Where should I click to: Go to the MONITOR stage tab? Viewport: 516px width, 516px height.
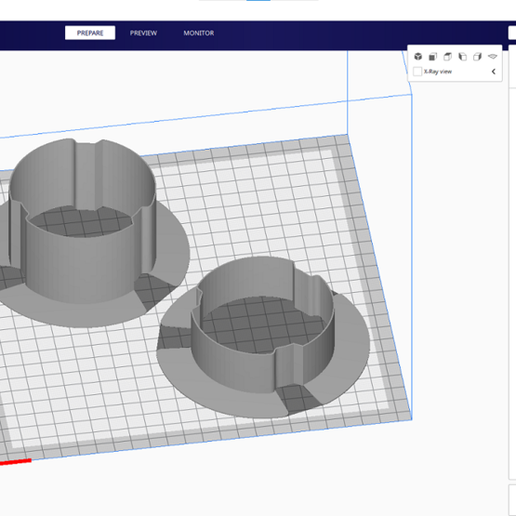pyautogui.click(x=199, y=33)
